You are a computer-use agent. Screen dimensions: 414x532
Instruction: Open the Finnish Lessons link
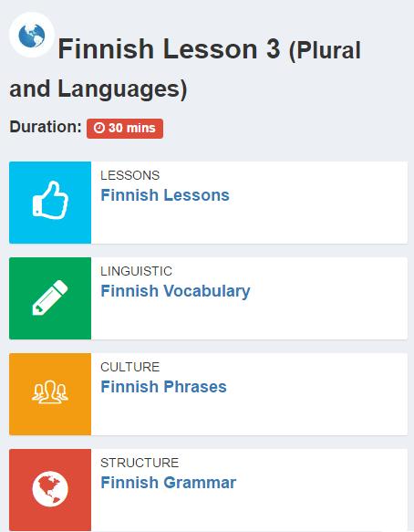click(165, 195)
